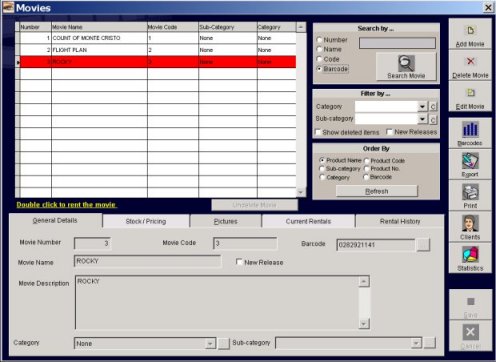Open the Edit Movie icon
The width and height of the screenshot is (496, 362).
[470, 93]
